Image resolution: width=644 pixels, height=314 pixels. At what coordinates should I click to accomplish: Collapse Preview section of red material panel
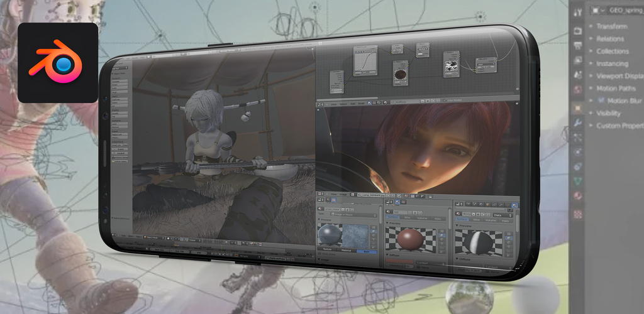[x=392, y=224]
